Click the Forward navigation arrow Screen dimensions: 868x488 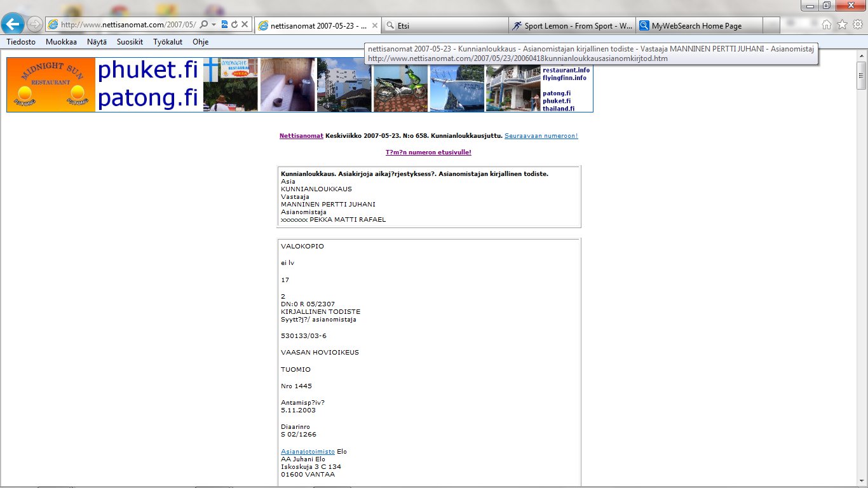tap(35, 24)
